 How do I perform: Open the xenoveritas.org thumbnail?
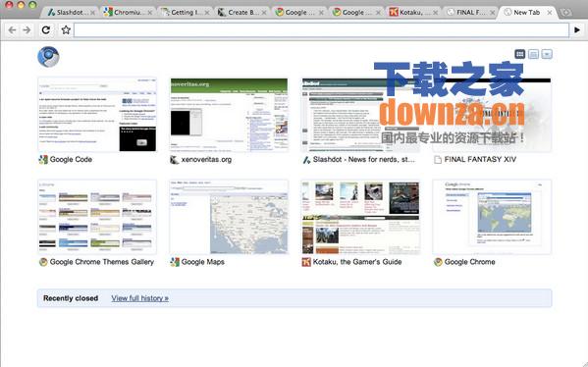point(229,115)
